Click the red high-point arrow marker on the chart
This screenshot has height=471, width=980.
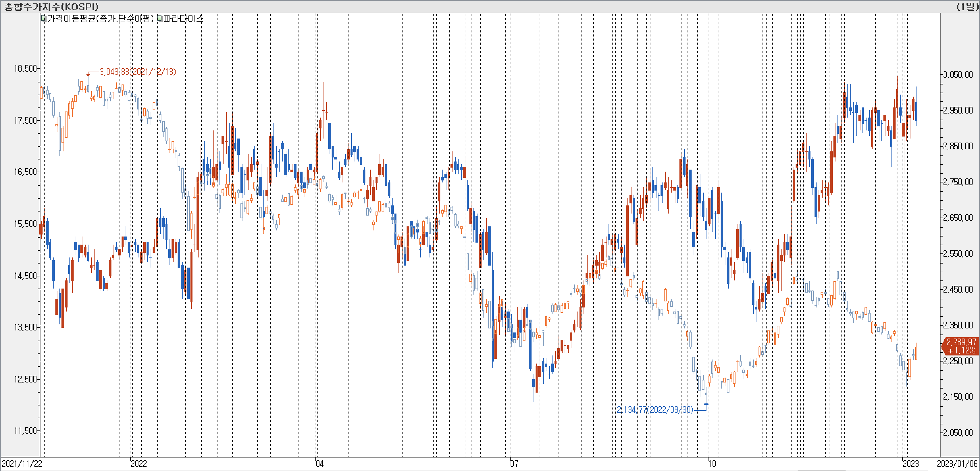click(88, 74)
